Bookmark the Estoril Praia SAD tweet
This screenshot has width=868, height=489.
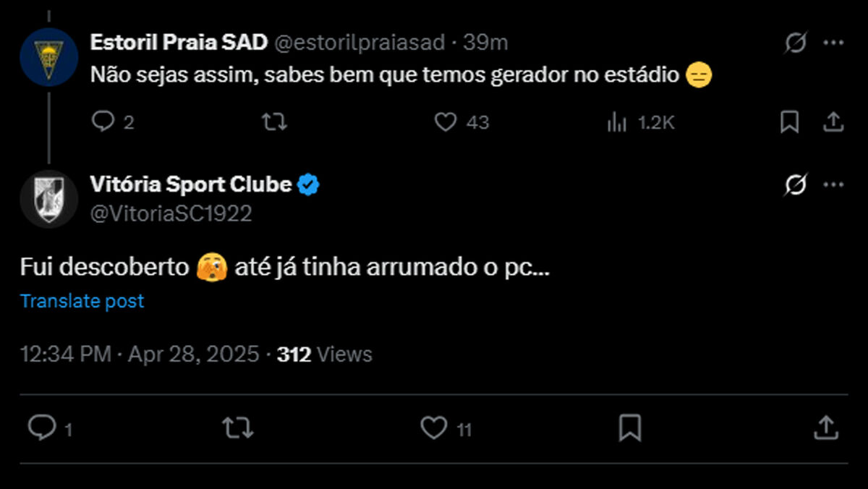pyautogui.click(x=789, y=122)
